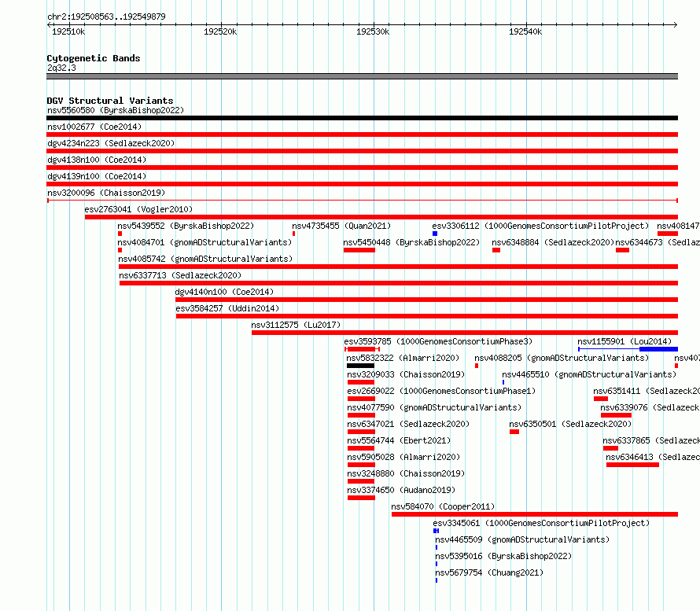Click the chr2:192508563..192549879 coordinate label
Image resolution: width=700 pixels, height=611 pixels.
pyautogui.click(x=106, y=17)
